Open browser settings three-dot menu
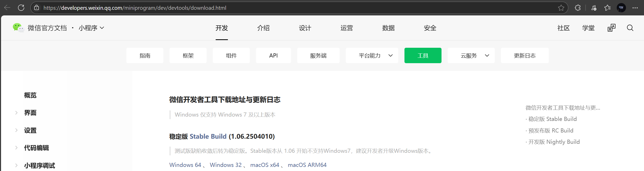644x171 pixels. click(635, 8)
